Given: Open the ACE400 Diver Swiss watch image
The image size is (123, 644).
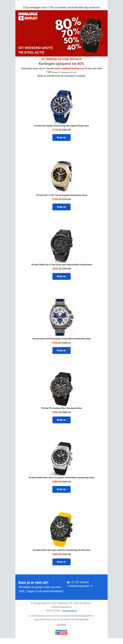Looking at the screenshot, I should pyautogui.click(x=61, y=459).
